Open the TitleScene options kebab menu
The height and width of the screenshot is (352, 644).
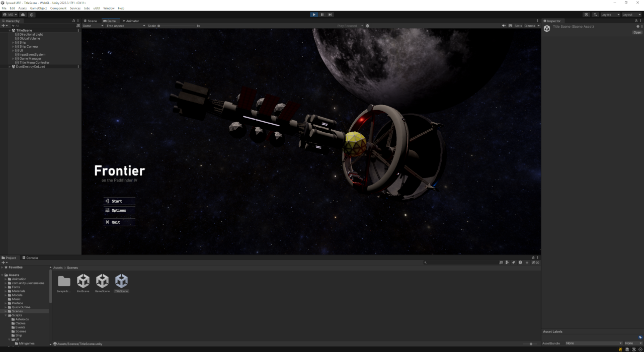tap(78, 30)
